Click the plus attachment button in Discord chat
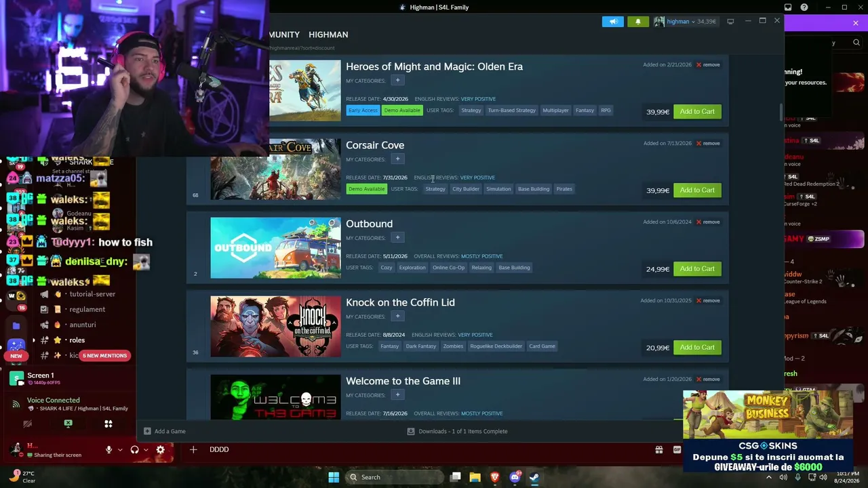Image resolution: width=868 pixels, height=488 pixels. (x=193, y=449)
